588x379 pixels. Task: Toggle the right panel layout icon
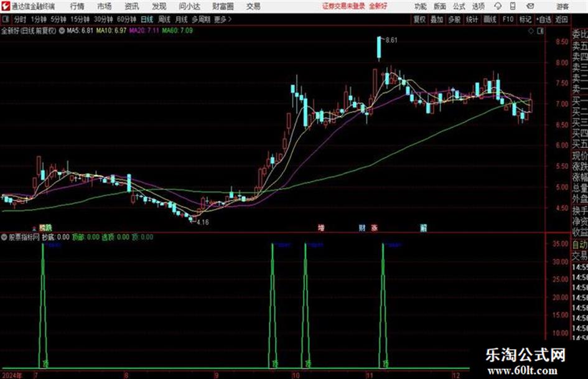[x=540, y=31]
